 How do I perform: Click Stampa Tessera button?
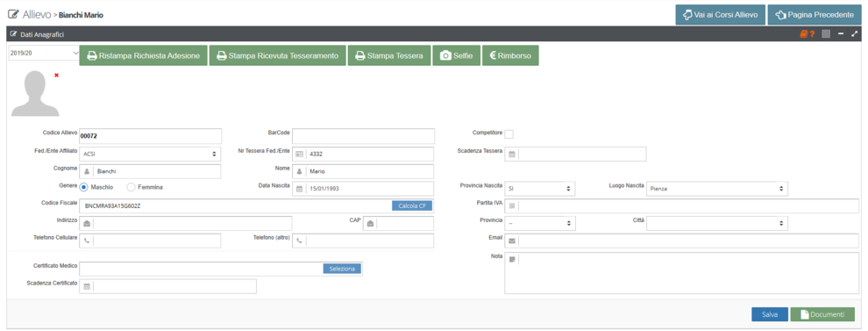point(389,55)
